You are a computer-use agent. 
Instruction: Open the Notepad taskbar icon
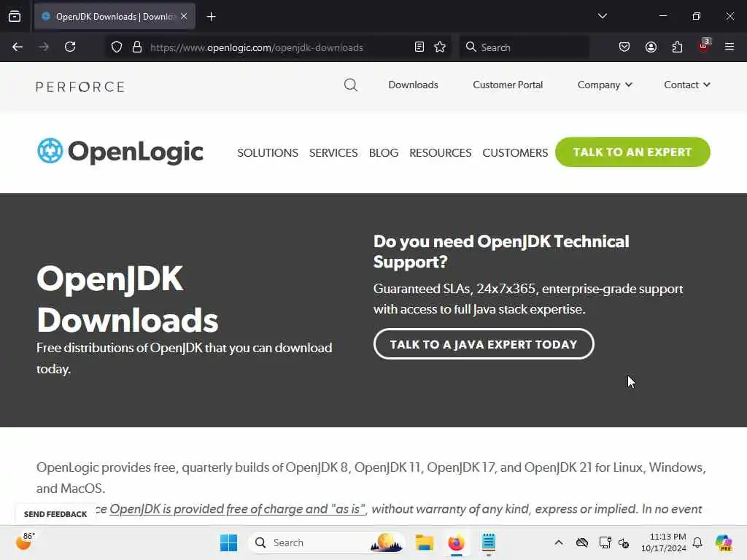coord(488,542)
